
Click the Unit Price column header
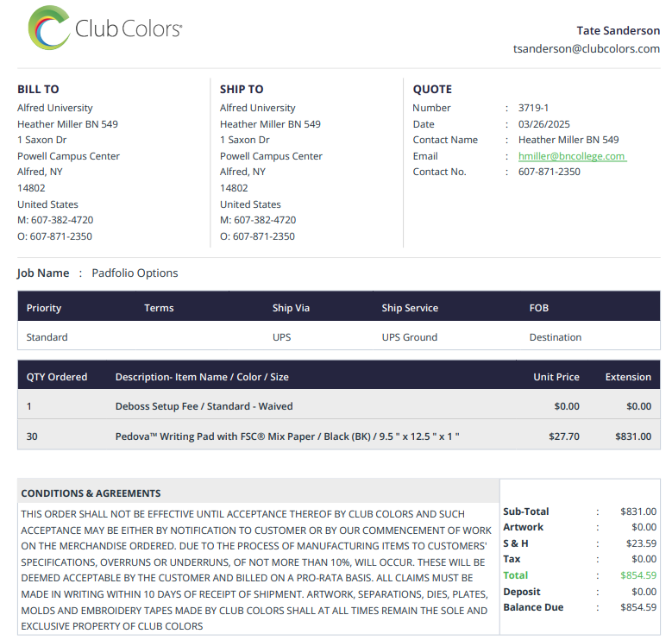pos(556,377)
